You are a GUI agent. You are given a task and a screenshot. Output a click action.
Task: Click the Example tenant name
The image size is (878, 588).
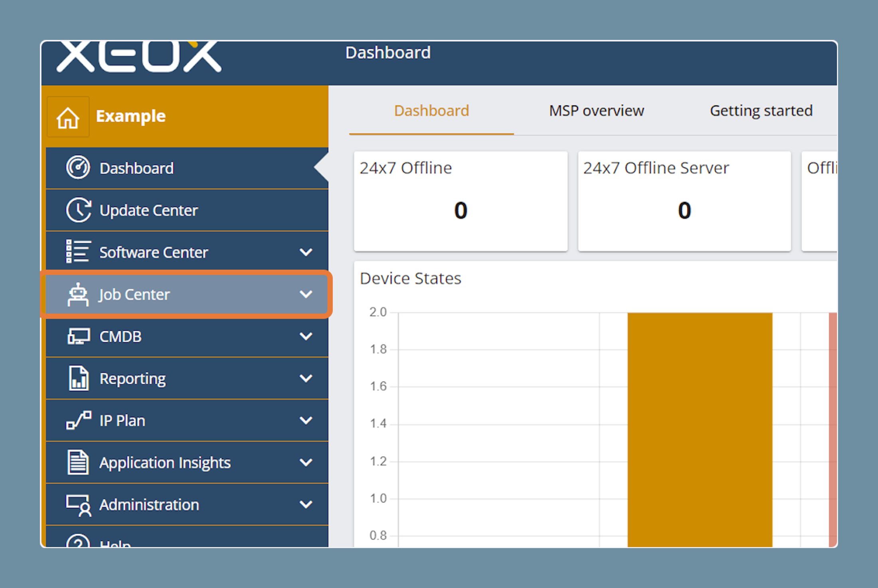pyautogui.click(x=131, y=116)
